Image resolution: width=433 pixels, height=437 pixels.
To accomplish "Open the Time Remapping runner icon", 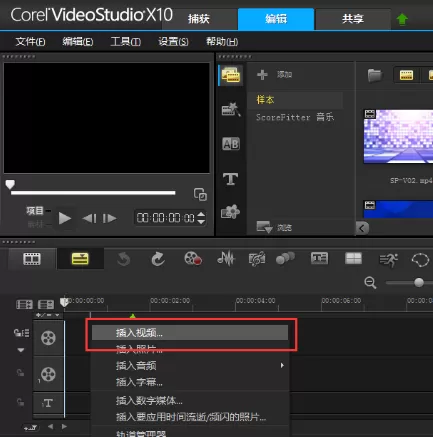I will pos(389,260).
